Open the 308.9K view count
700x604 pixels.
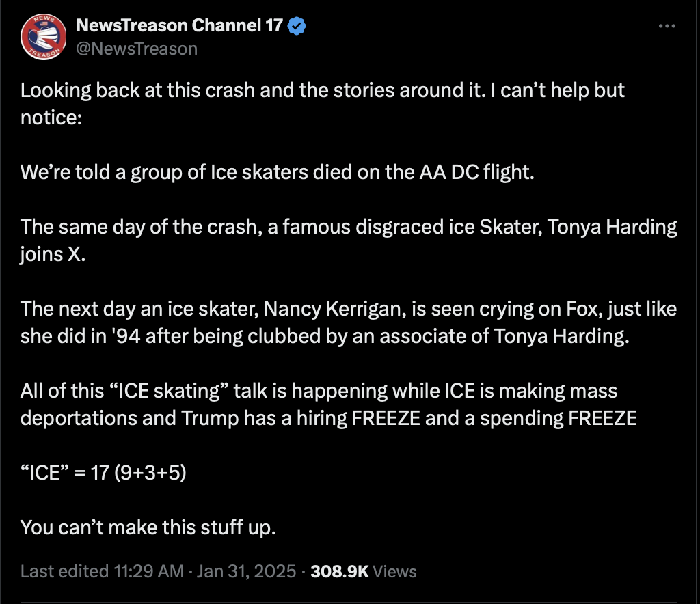(340, 571)
